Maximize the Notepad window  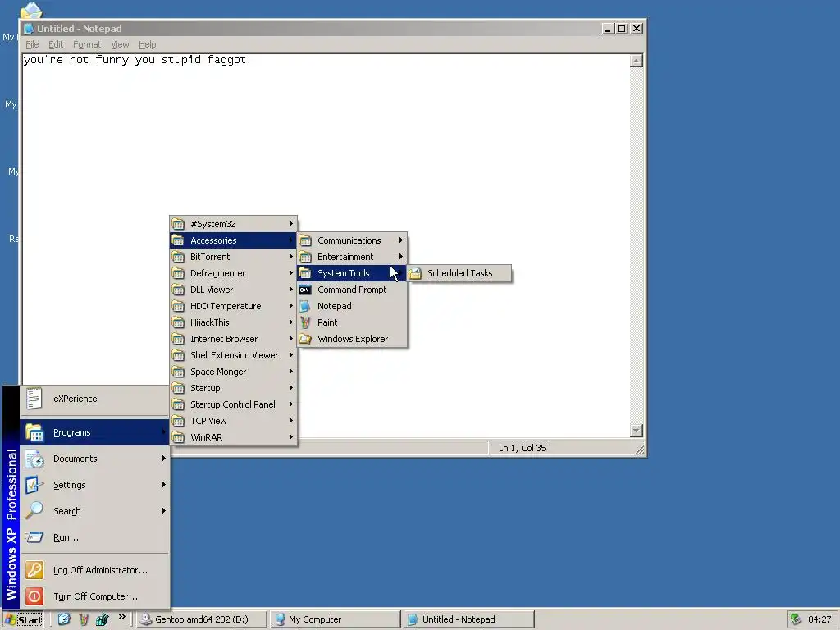622,29
